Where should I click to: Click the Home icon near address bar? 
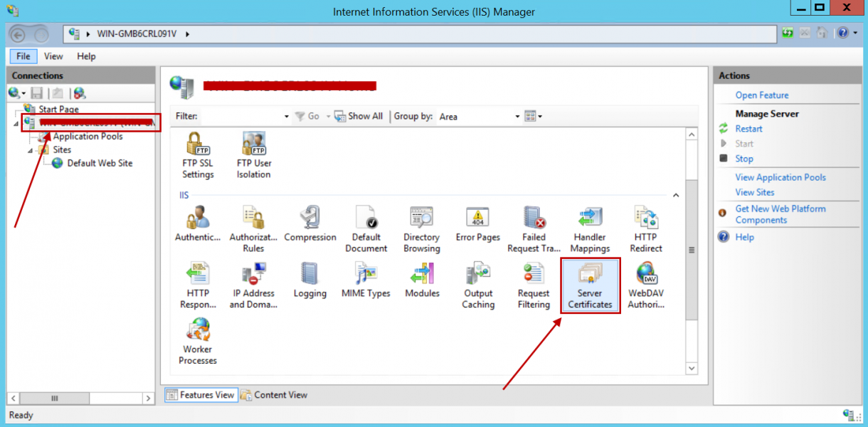822,33
